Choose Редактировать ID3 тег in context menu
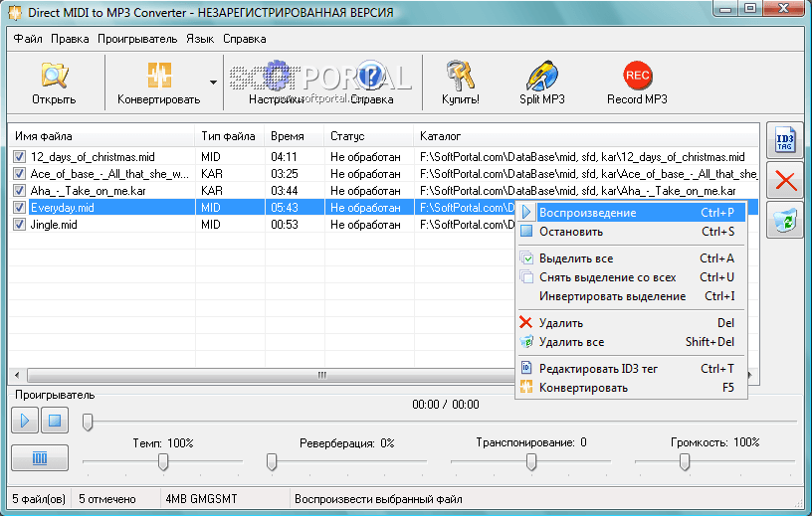This screenshot has width=812, height=516. click(631, 369)
